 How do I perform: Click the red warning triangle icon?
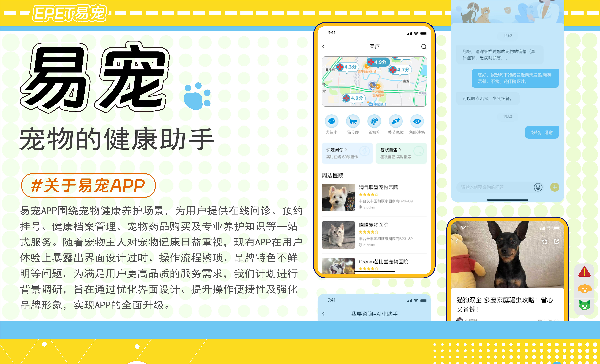(584, 272)
